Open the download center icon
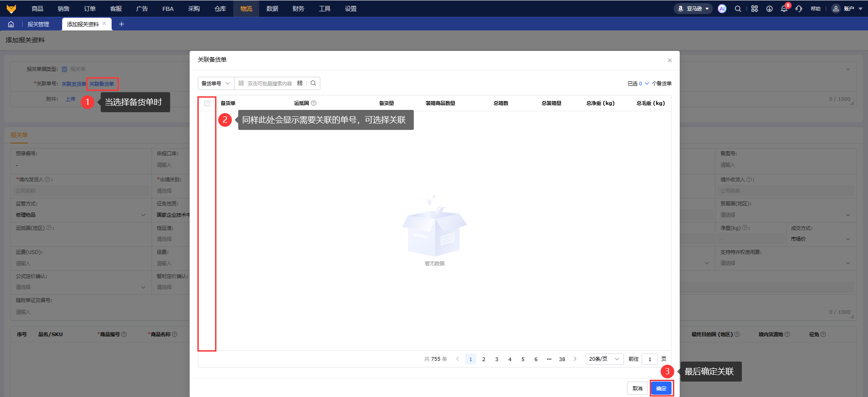This screenshot has height=397, width=868. [x=770, y=9]
